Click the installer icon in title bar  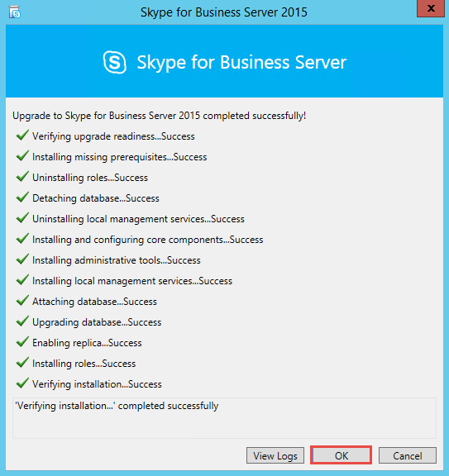pyautogui.click(x=14, y=12)
